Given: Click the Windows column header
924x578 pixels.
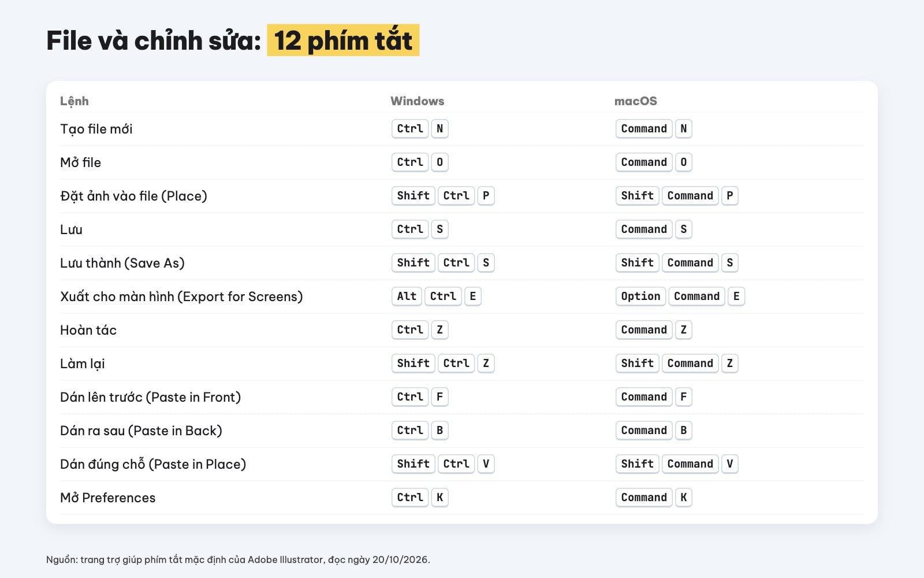Looking at the screenshot, I should [x=417, y=101].
